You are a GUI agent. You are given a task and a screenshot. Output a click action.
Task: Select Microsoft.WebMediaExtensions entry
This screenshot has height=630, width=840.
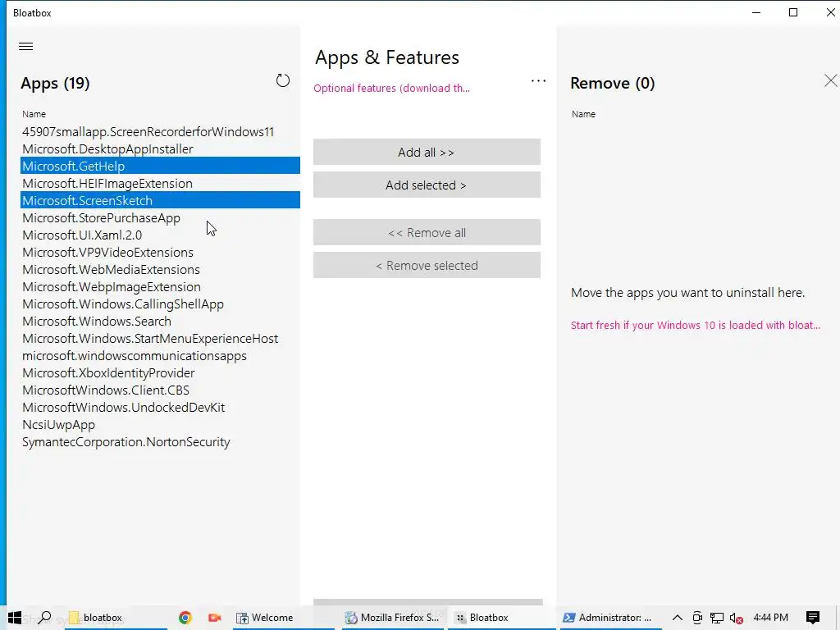160,269
